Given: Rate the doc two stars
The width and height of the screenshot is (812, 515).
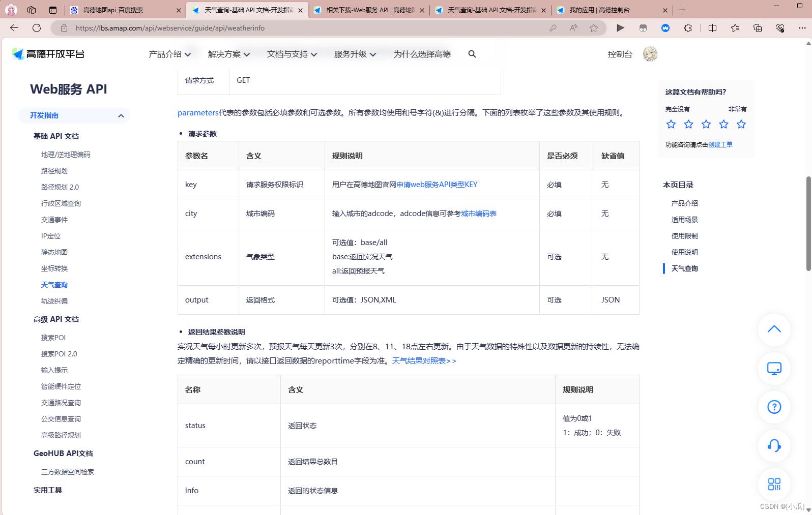Looking at the screenshot, I should (688, 124).
